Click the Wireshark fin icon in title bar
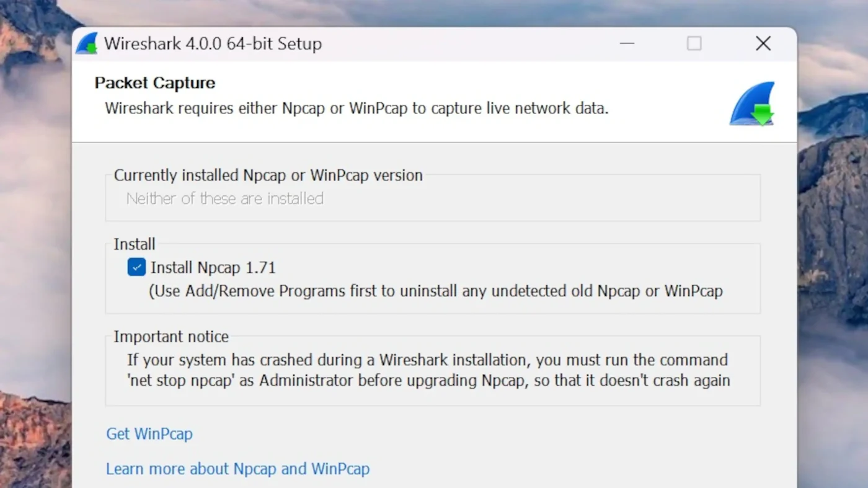Image resolution: width=868 pixels, height=488 pixels. click(87, 43)
